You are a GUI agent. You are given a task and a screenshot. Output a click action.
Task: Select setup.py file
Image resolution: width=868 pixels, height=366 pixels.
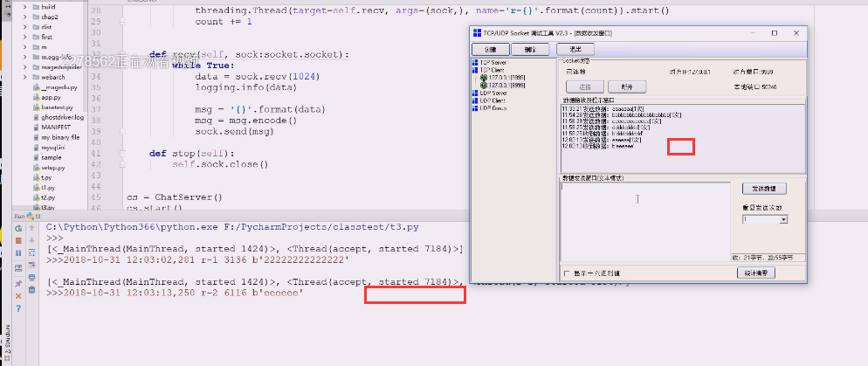tap(48, 168)
